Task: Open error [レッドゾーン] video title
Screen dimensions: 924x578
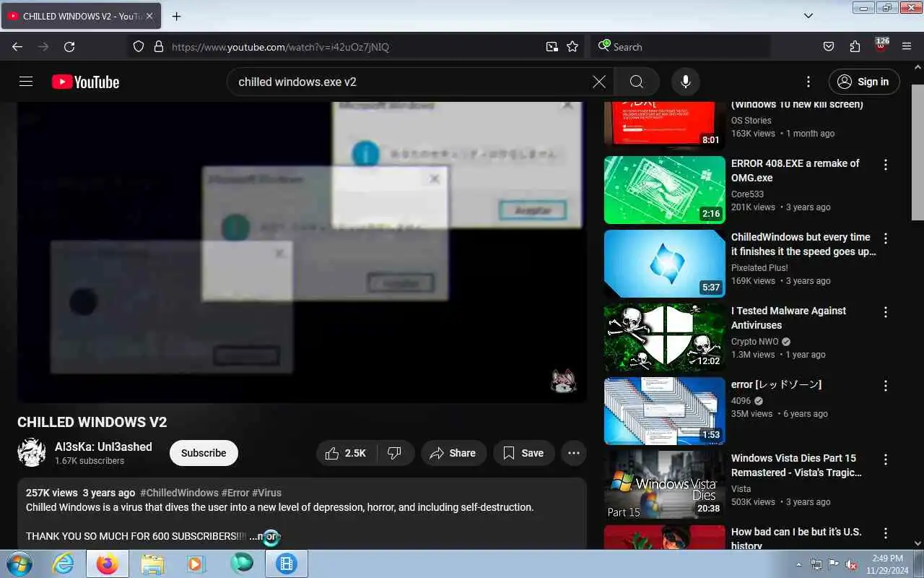Action: pos(776,384)
